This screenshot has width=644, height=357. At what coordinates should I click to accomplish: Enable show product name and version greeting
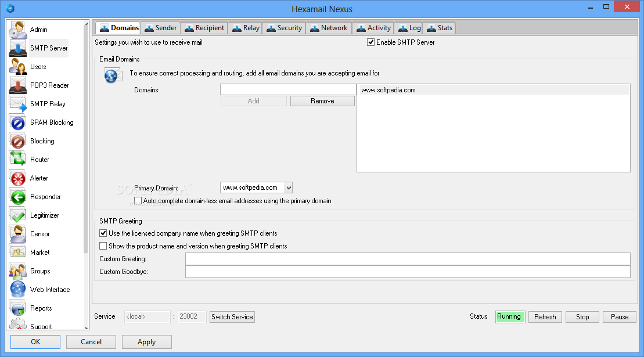coord(103,246)
